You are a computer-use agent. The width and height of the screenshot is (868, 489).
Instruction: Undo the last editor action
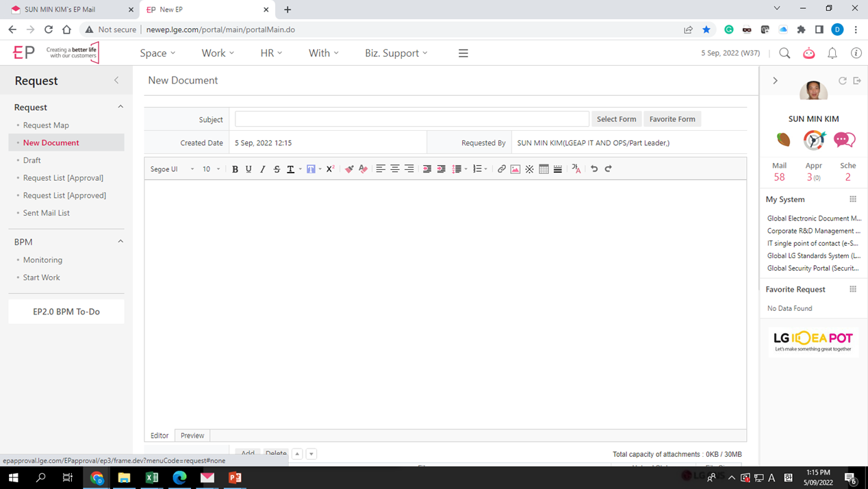(594, 169)
